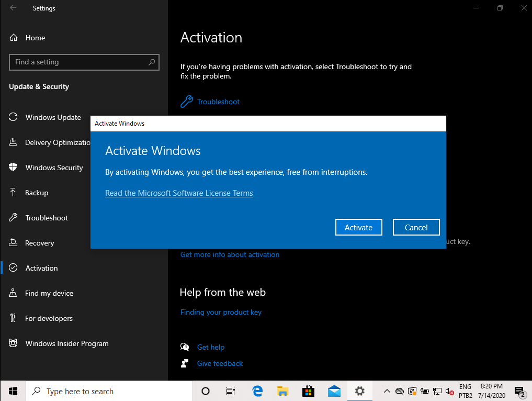Click the Delivery Optimization icon
The width and height of the screenshot is (532, 401).
pos(13,142)
